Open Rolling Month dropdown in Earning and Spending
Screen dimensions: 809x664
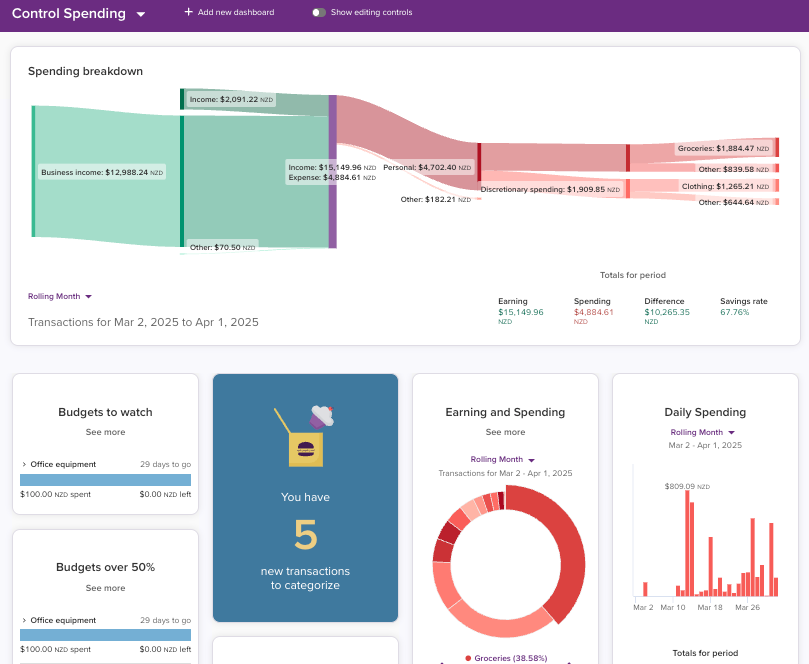point(503,459)
